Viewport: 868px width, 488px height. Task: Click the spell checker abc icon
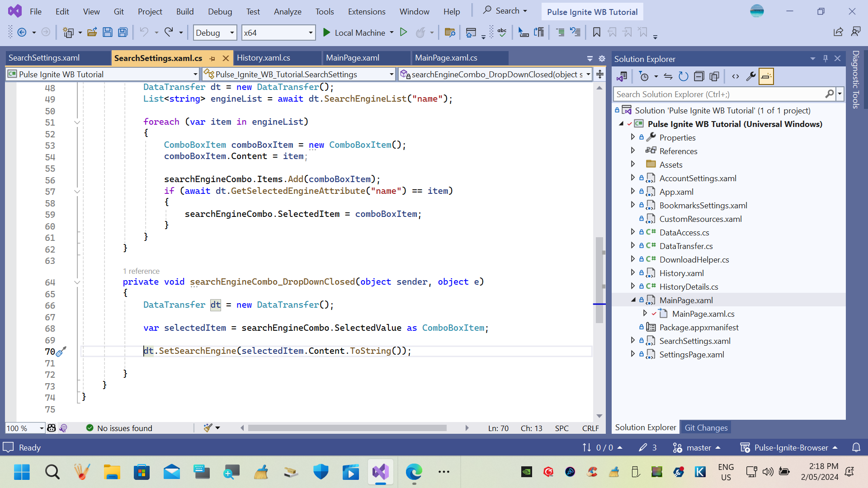[502, 33]
